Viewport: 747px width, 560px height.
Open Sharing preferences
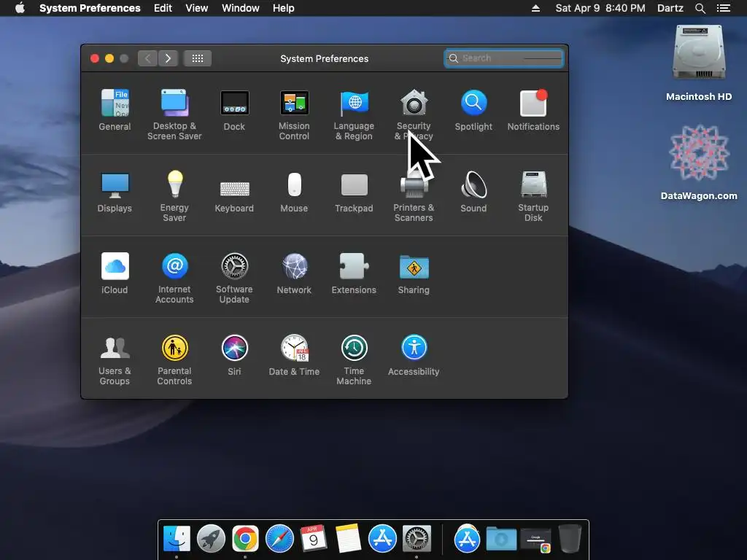(x=414, y=273)
